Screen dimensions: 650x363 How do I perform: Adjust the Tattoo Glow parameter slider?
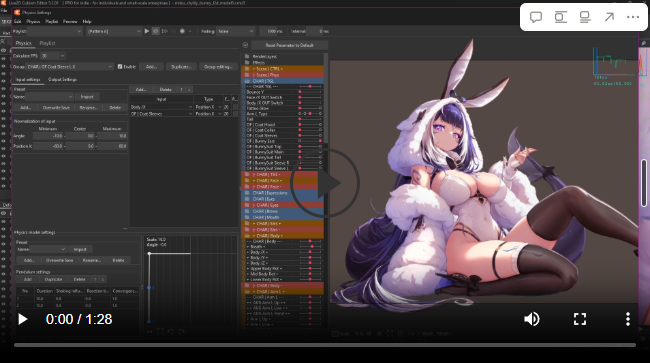[310, 108]
